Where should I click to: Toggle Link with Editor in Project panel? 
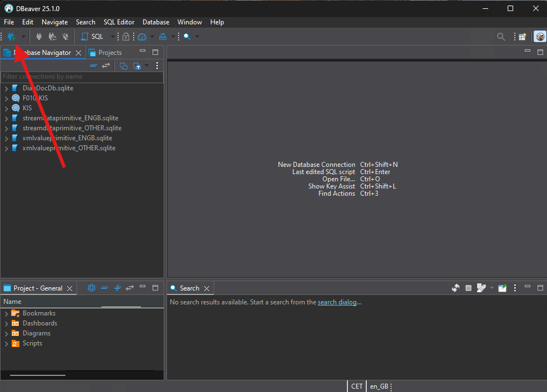tap(130, 288)
